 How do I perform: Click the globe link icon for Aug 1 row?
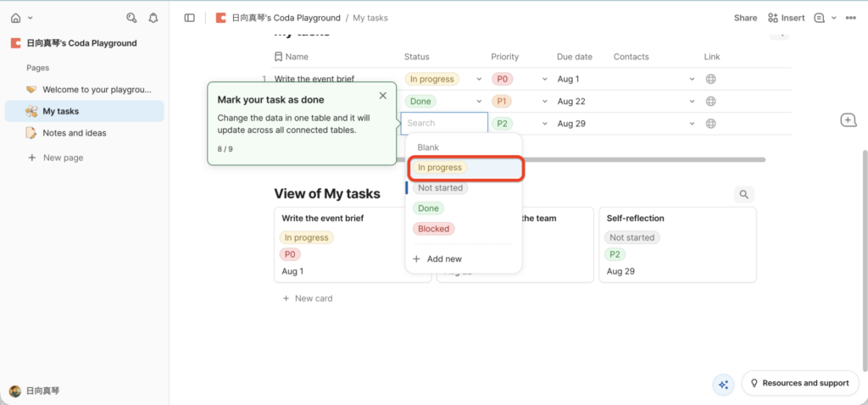[711, 79]
